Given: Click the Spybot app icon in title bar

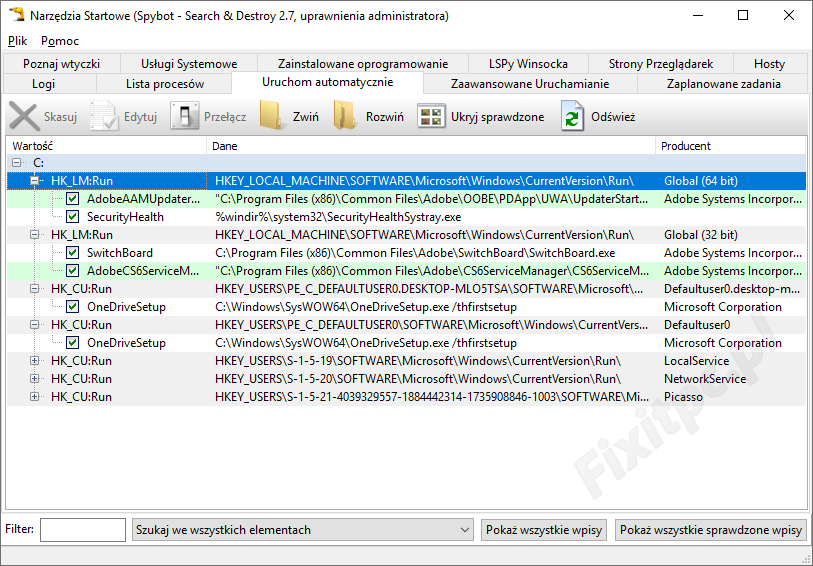Looking at the screenshot, I should pos(17,15).
